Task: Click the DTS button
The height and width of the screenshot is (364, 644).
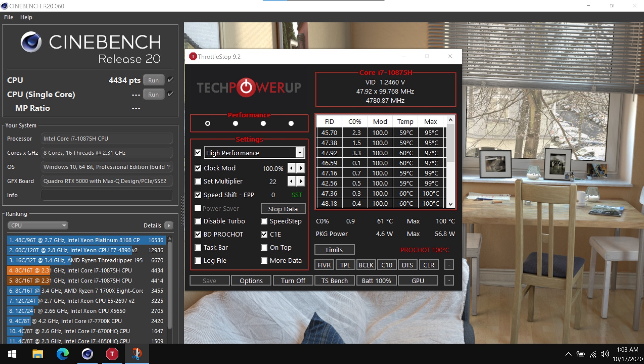Action: pyautogui.click(x=408, y=265)
